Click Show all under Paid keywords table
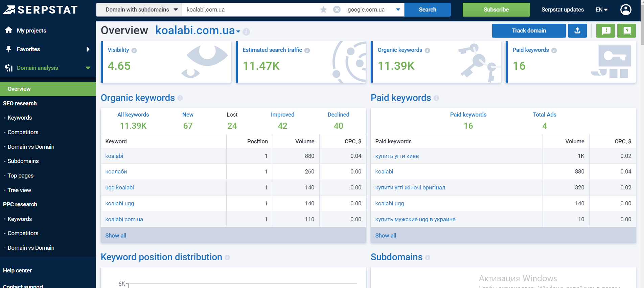 pos(386,235)
